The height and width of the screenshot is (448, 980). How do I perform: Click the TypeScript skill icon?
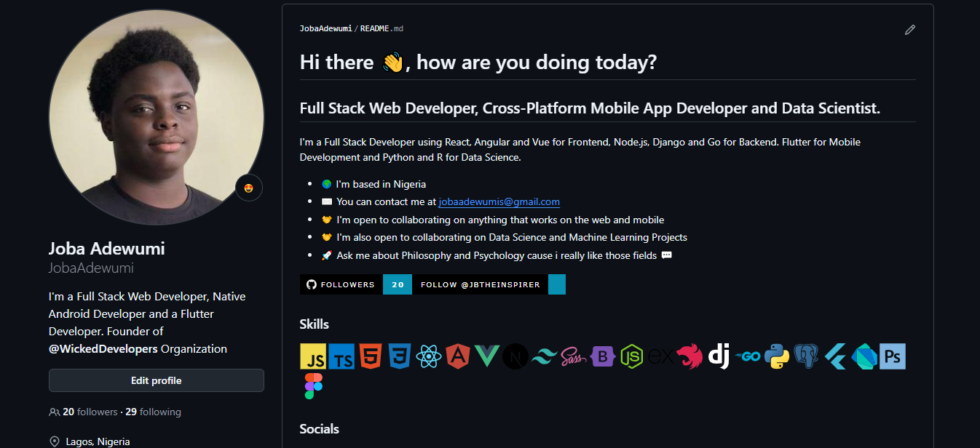coord(341,356)
